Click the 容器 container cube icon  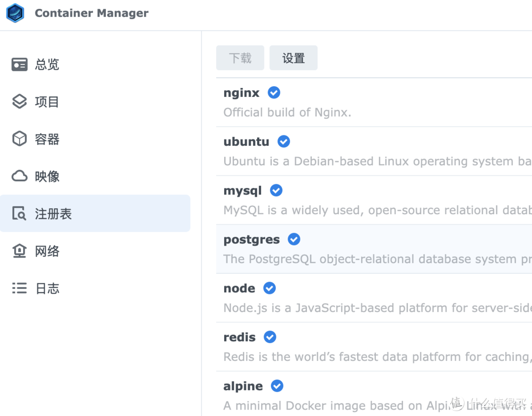(x=19, y=139)
